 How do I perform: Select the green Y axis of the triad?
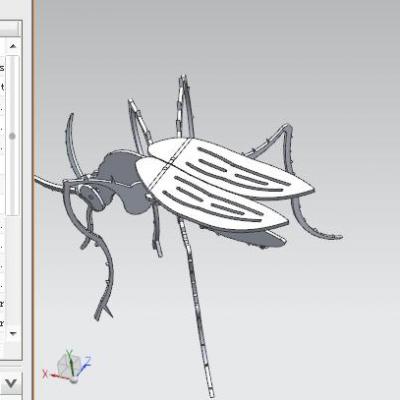tap(71, 363)
